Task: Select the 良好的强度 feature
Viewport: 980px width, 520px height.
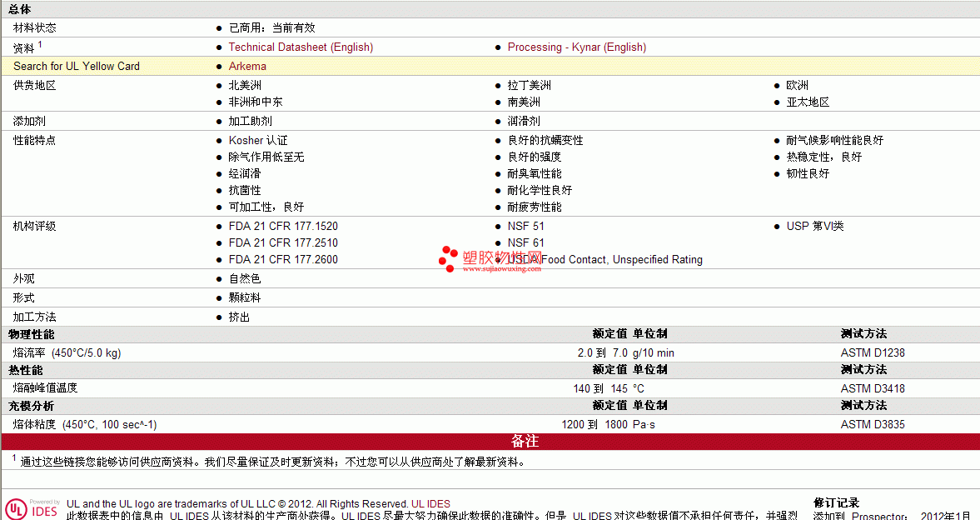Action: [535, 157]
